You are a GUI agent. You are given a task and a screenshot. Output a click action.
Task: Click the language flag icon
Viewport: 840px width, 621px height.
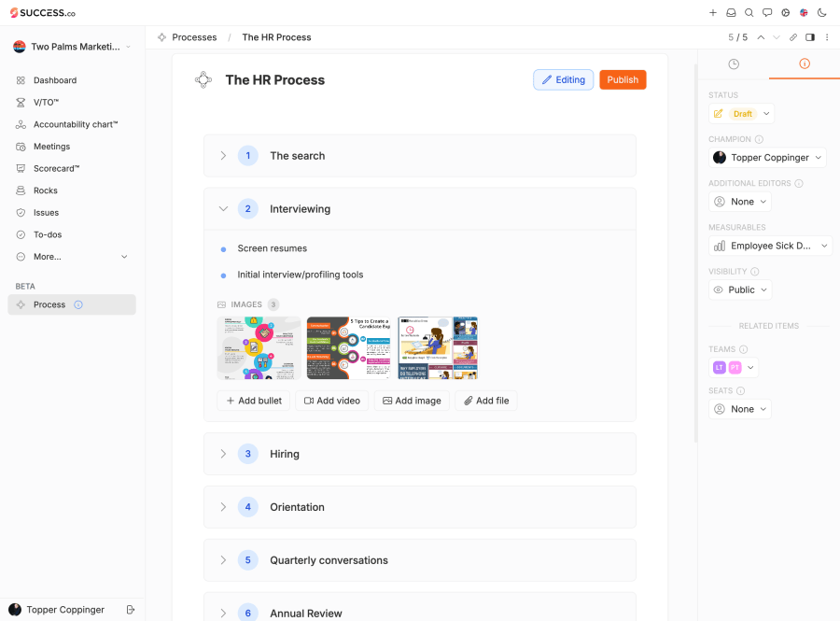[804, 13]
